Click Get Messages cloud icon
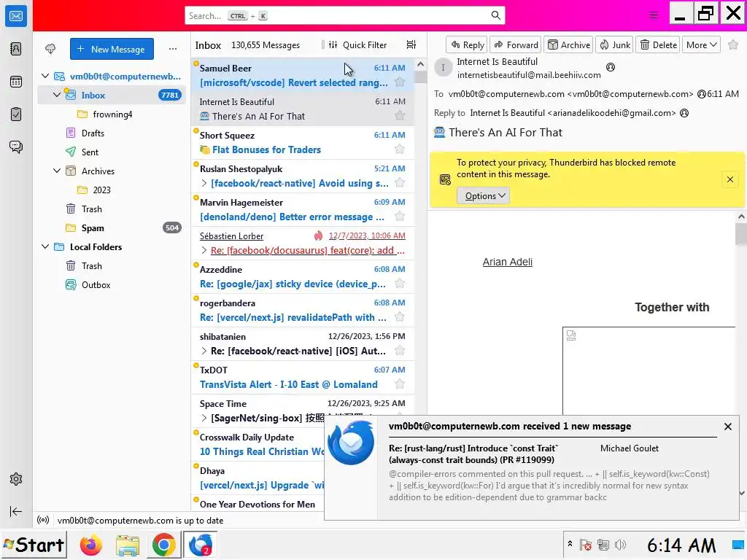The height and width of the screenshot is (560, 747). coord(50,49)
